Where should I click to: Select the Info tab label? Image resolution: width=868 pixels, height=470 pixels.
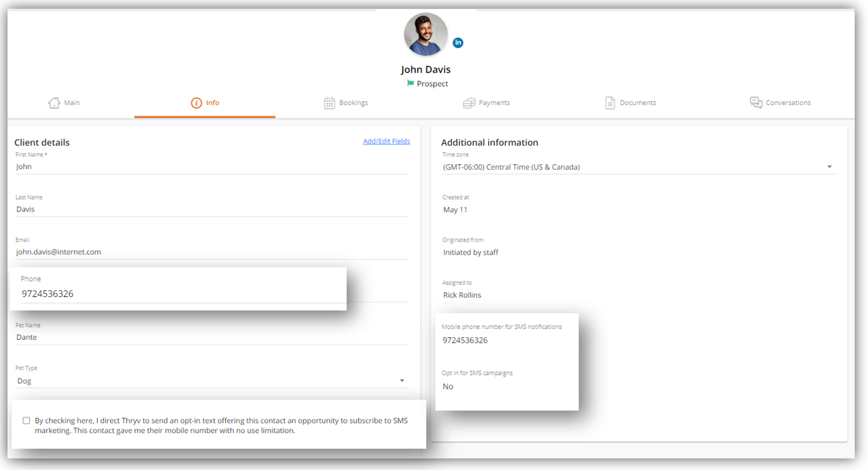point(212,103)
